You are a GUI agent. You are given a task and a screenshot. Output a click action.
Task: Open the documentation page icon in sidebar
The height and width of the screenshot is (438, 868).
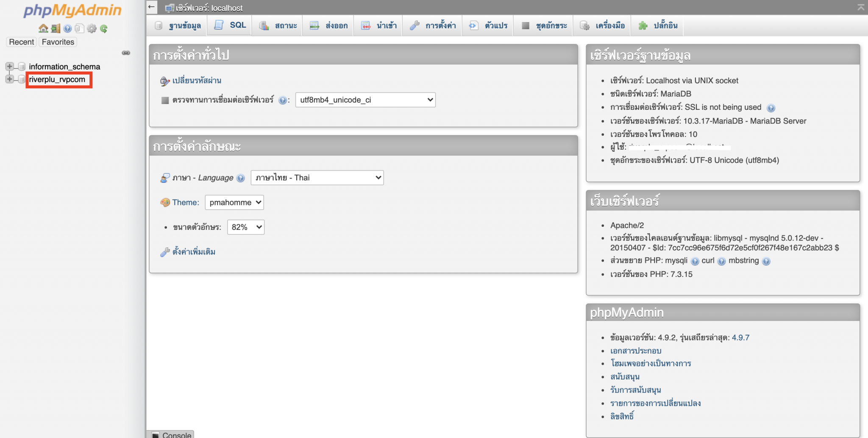click(80, 28)
